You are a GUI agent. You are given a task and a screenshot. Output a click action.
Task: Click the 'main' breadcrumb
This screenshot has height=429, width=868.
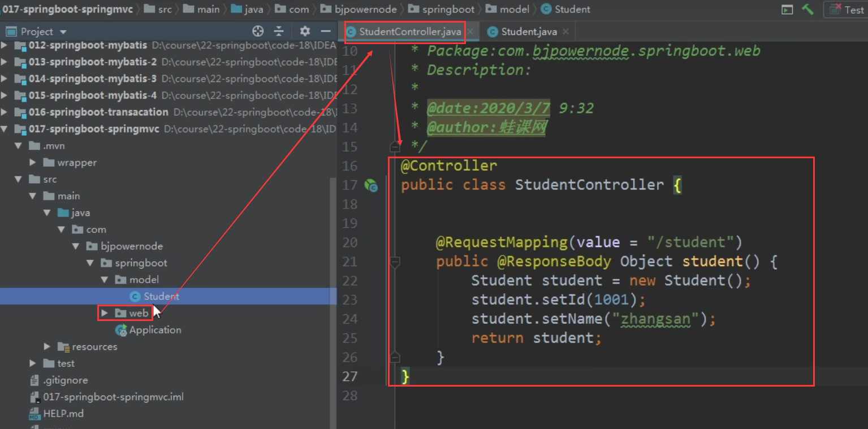(201, 9)
